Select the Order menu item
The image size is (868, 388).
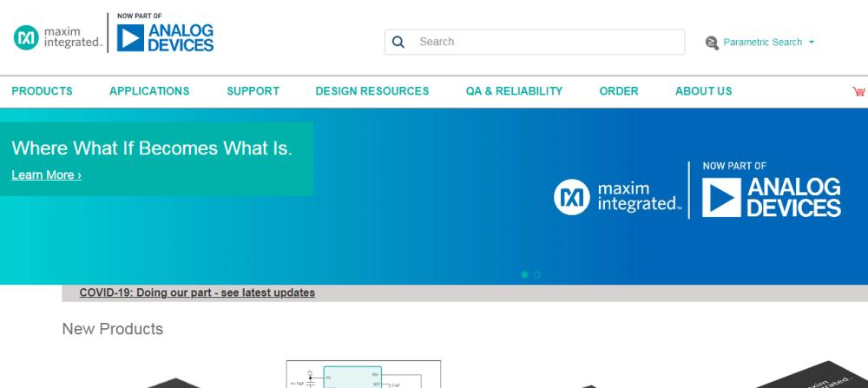pos(618,91)
